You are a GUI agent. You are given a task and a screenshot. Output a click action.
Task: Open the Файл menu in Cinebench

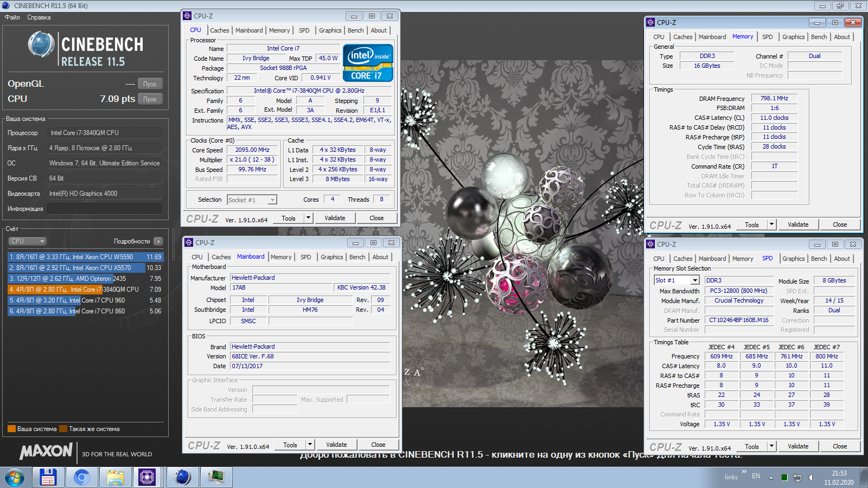coord(12,17)
